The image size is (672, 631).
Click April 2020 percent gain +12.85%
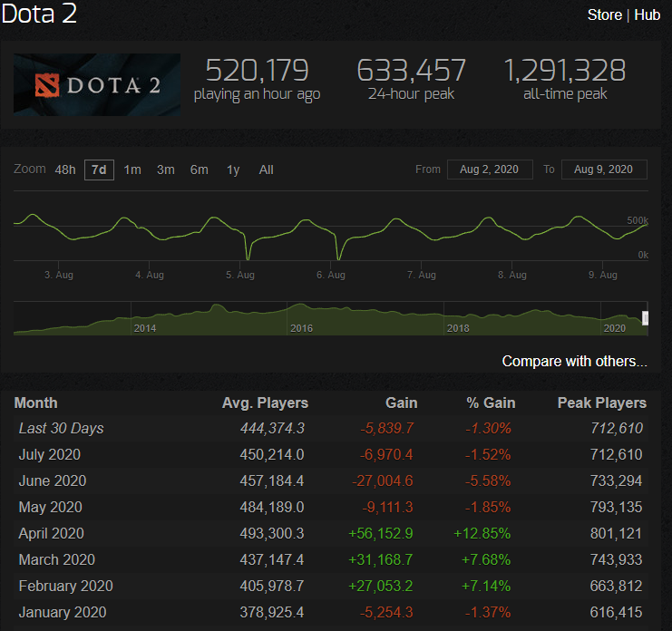coord(482,534)
